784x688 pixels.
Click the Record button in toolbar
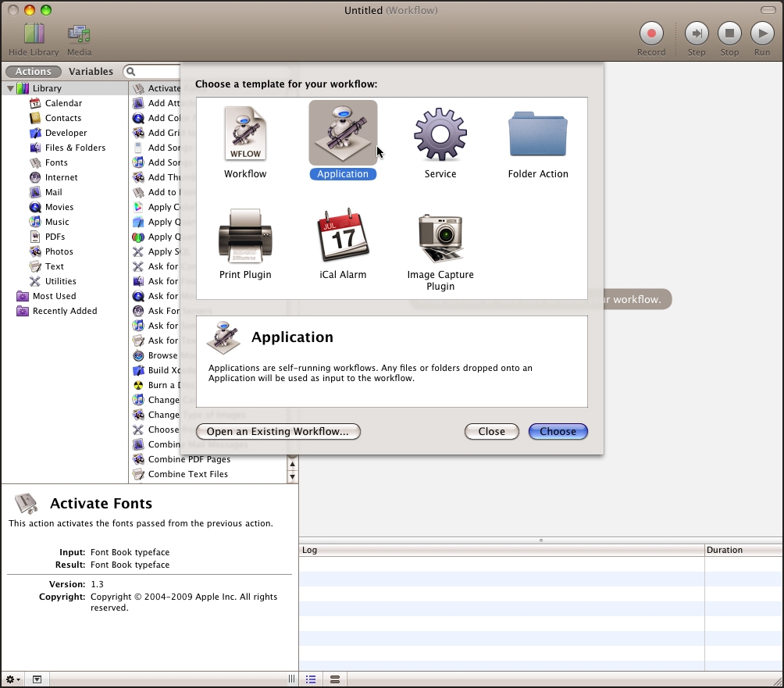pyautogui.click(x=651, y=34)
